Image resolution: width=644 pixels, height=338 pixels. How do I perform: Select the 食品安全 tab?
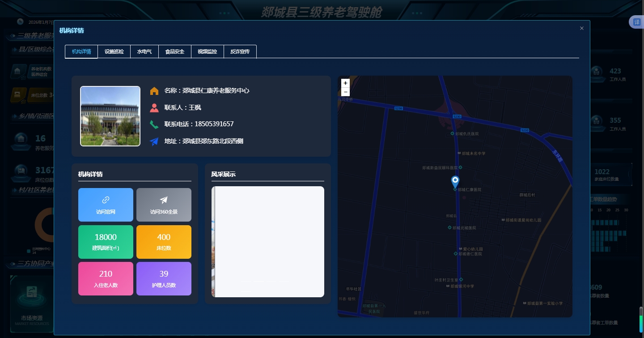pyautogui.click(x=174, y=51)
